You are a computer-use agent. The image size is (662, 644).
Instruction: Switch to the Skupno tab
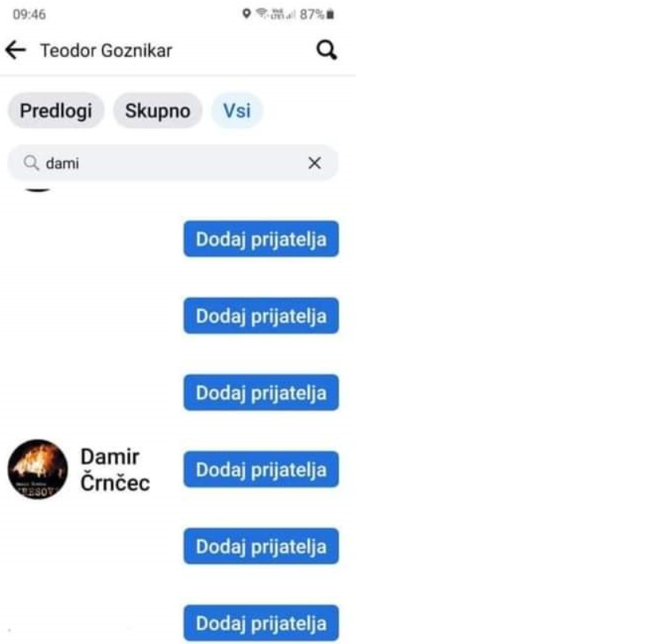coord(158,111)
